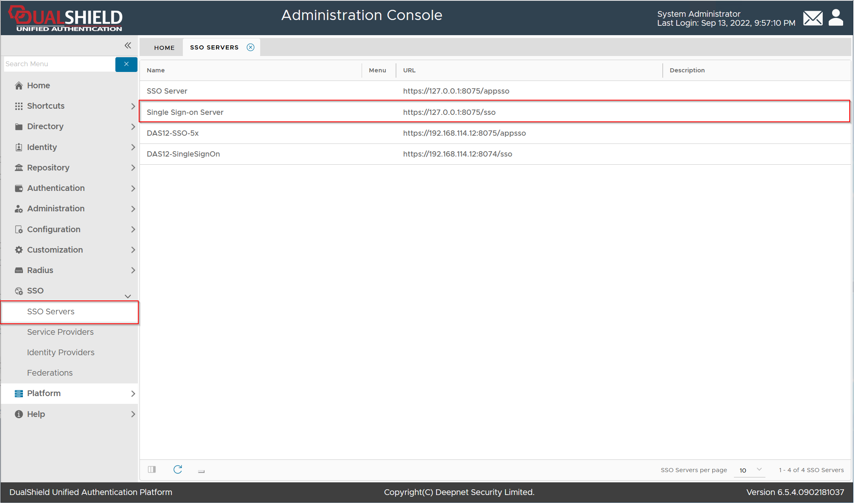The image size is (855, 504).
Task: Sort by the Name column header
Action: pos(156,70)
